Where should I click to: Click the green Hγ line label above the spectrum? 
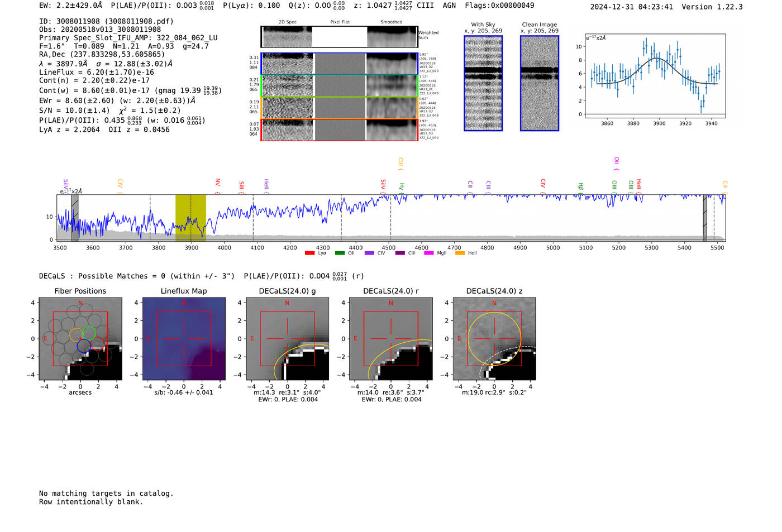402,187
